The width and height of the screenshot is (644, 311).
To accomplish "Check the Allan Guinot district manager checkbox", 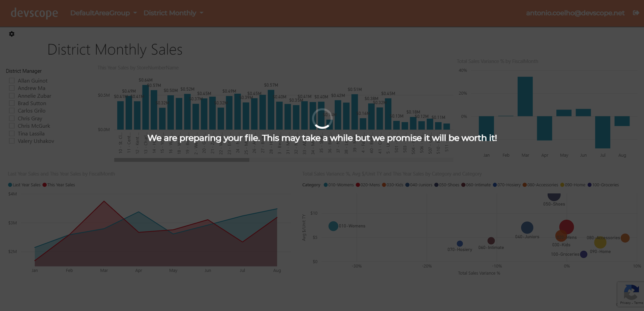I will [11, 80].
